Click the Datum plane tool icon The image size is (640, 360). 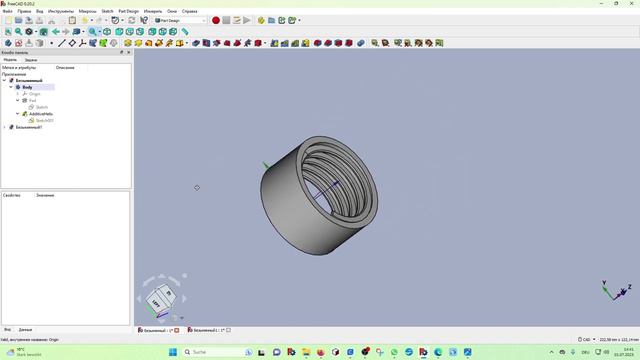[x=72, y=43]
